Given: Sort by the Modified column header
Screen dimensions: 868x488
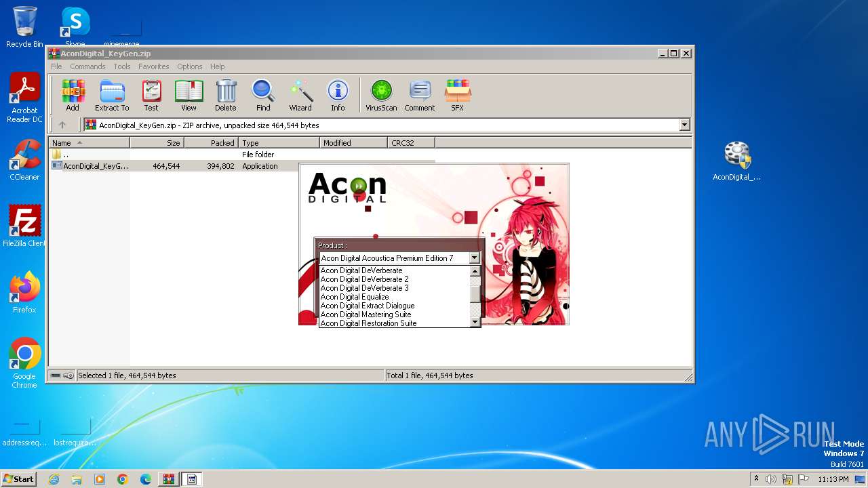Looking at the screenshot, I should [353, 143].
